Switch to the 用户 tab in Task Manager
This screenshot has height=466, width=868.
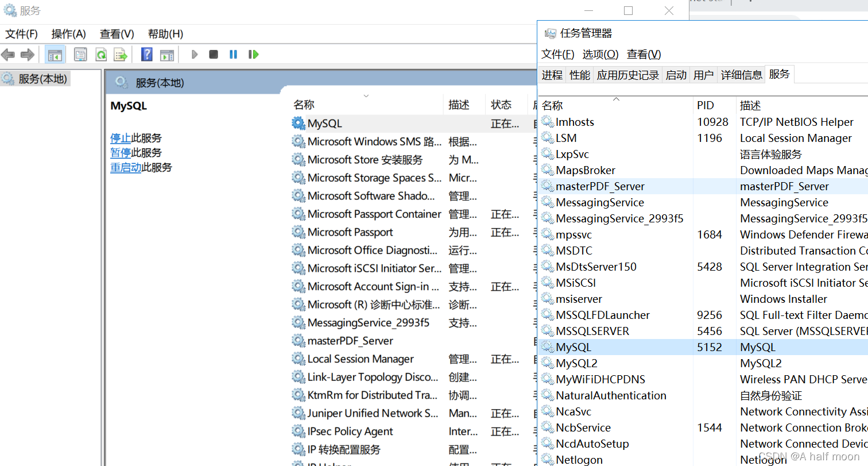704,75
